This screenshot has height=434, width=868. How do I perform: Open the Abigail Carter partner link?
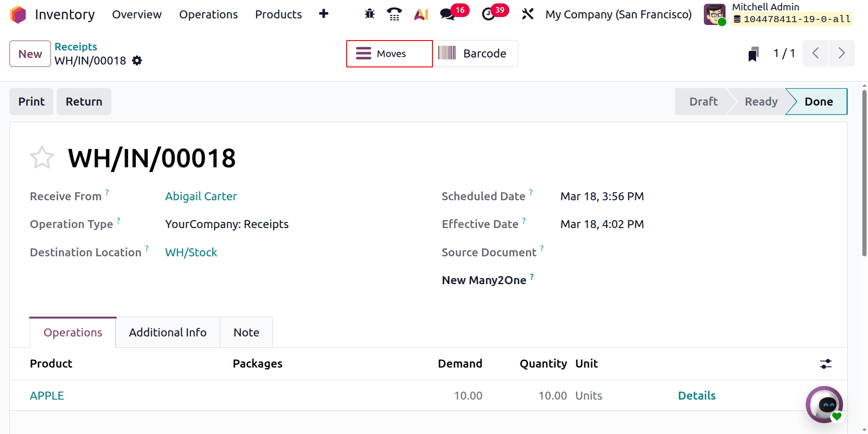(x=200, y=196)
